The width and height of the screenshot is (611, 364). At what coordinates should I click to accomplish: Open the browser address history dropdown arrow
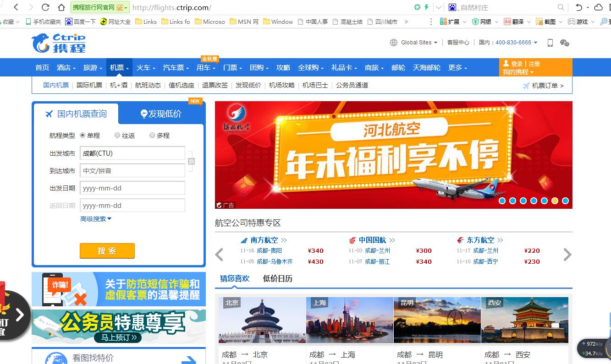coord(439,7)
